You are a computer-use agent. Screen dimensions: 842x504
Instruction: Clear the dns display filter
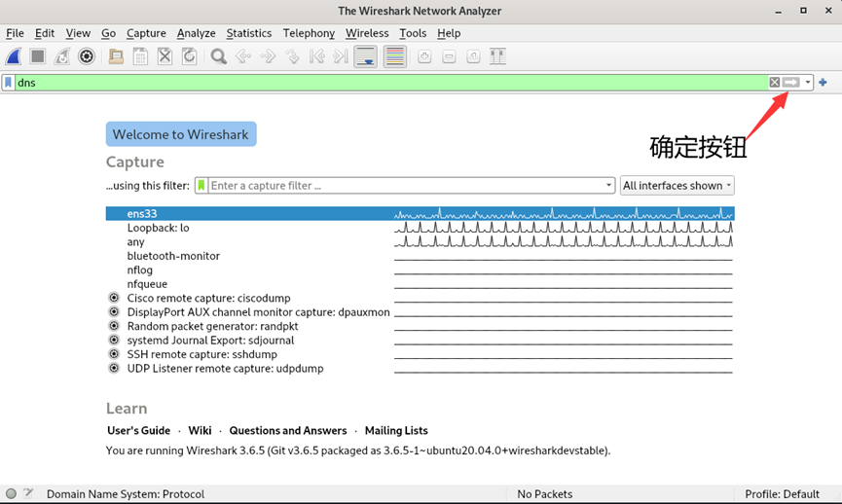tap(774, 82)
